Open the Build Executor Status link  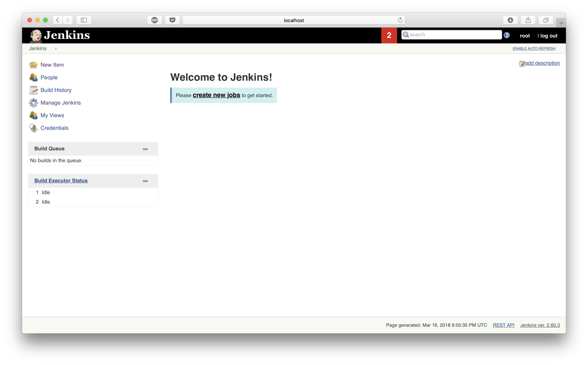[x=61, y=181]
